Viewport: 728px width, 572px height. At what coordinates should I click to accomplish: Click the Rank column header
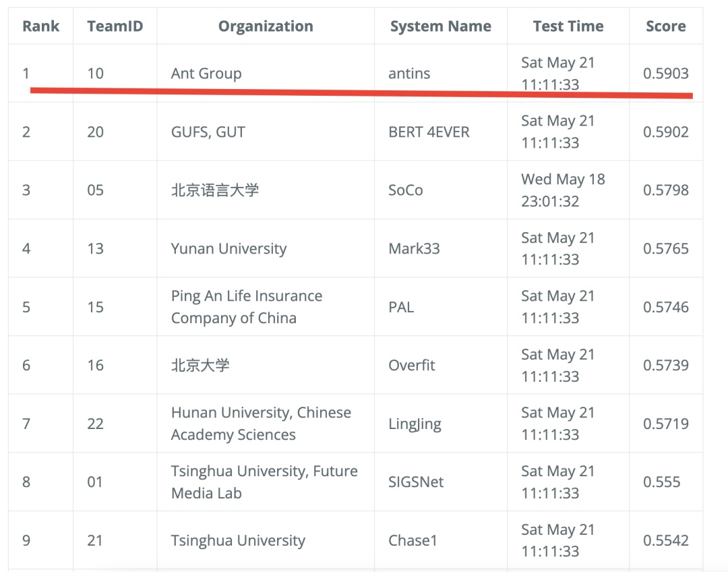pyautogui.click(x=41, y=26)
